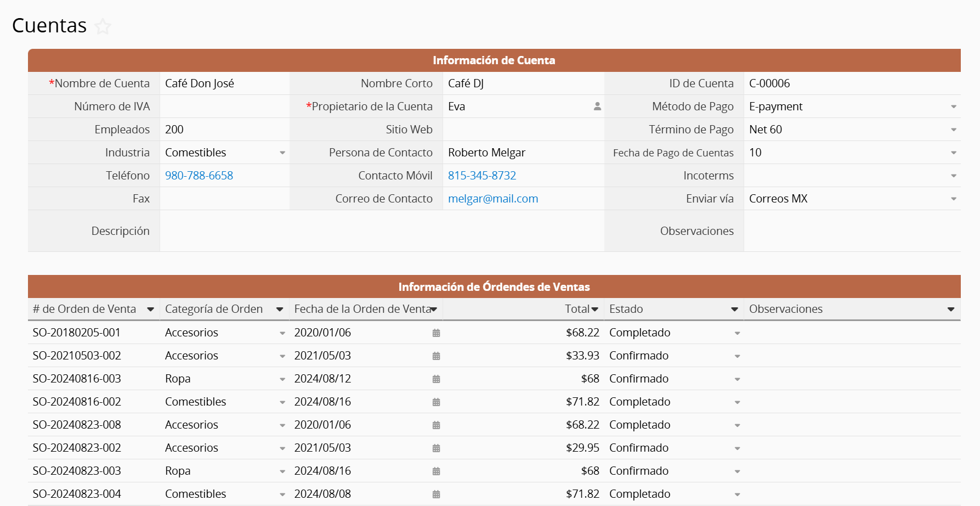This screenshot has height=506, width=980.
Task: Click Información de Órdendes de Ventas header
Action: pyautogui.click(x=494, y=286)
